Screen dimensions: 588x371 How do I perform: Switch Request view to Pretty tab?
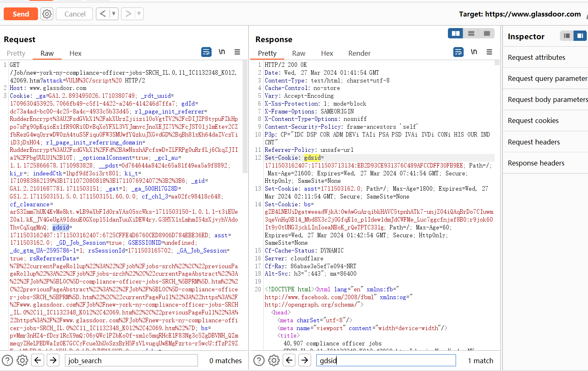tap(16, 53)
